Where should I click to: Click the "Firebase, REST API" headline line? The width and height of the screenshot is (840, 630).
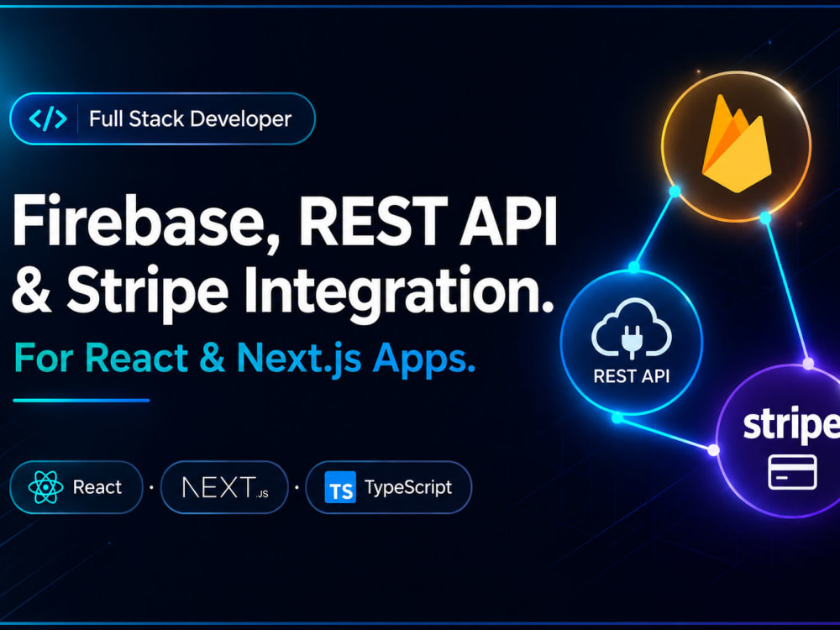tap(285, 223)
